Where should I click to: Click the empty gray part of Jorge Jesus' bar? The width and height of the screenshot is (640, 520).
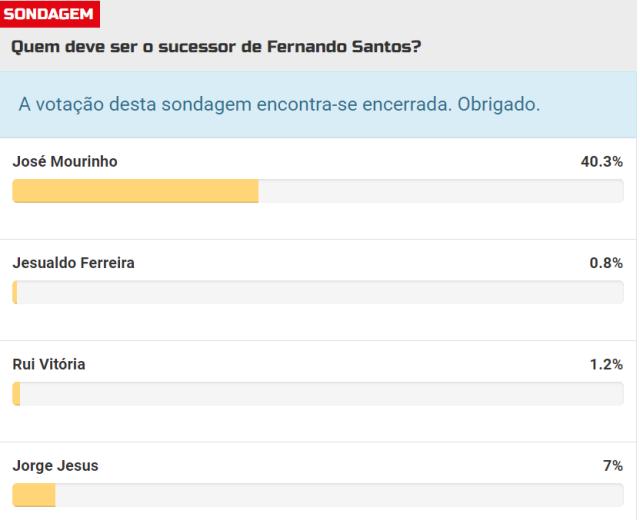click(340, 496)
